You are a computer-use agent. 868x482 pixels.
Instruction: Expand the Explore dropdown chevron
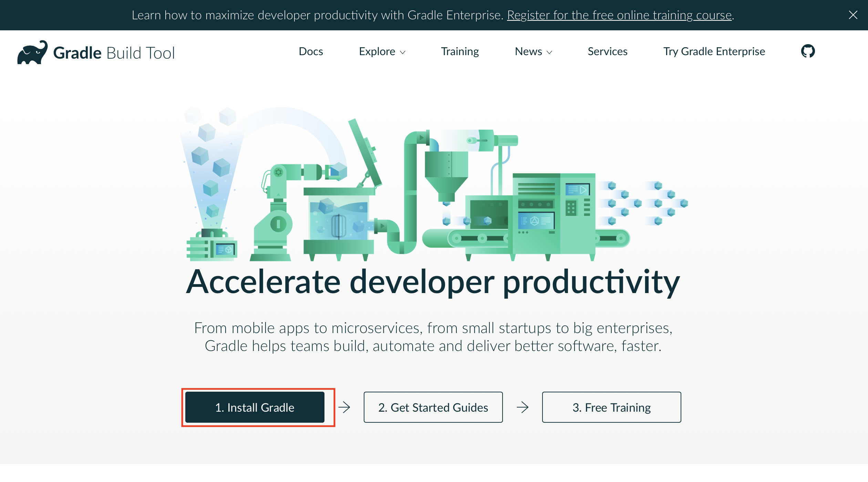(403, 52)
